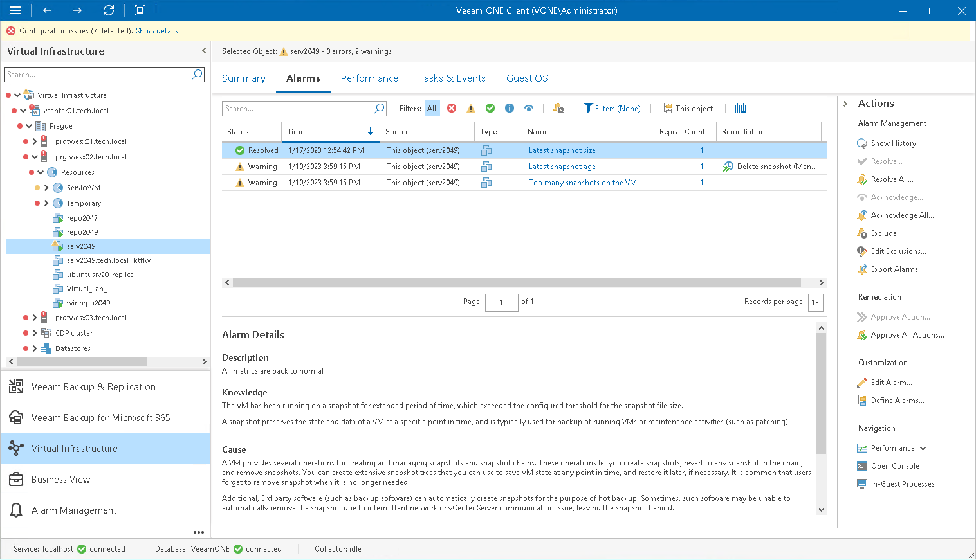Open Veeam Backup & Replication view

click(x=106, y=386)
